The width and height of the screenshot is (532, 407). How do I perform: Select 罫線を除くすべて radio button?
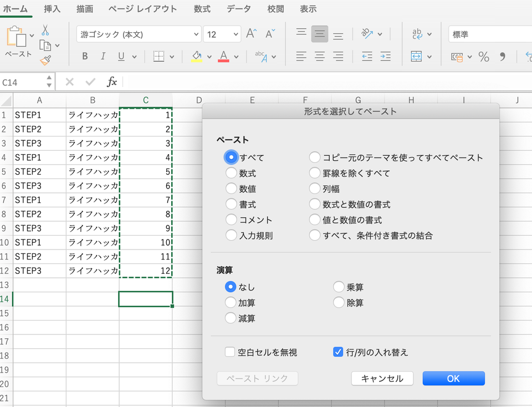tap(315, 173)
